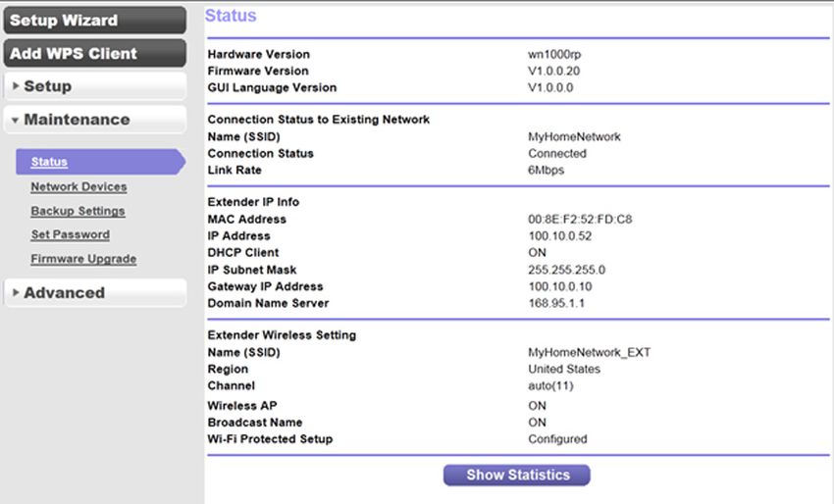Collapse the Maintenance menu section
Screen dimensions: 834x504
coord(94,120)
